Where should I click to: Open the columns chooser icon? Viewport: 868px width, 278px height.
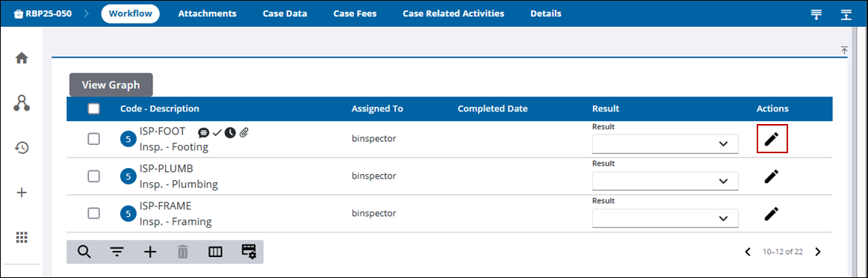[215, 252]
